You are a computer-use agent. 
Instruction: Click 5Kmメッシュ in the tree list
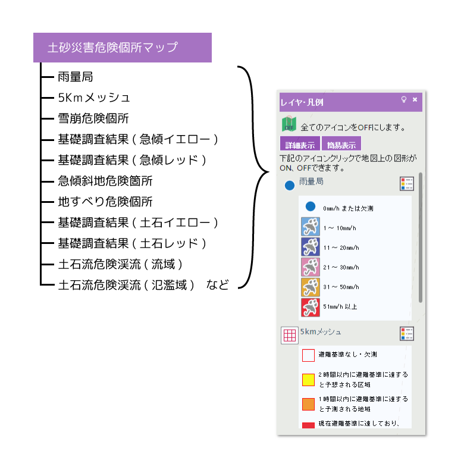(94, 98)
